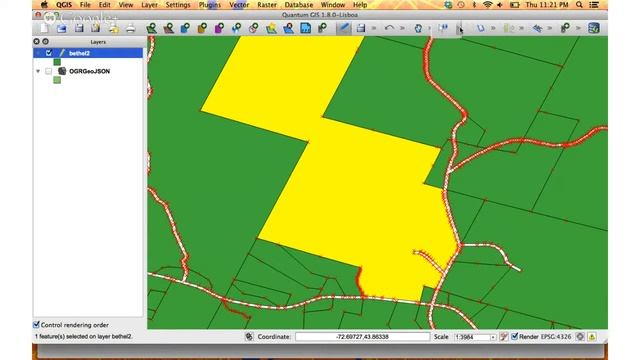Click the Wi-Fi menu bar icon
640x360 pixels.
click(x=487, y=5)
